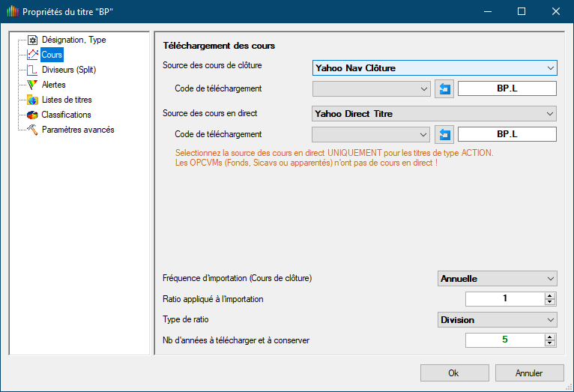Click the live price BP.L code field
The height and width of the screenshot is (392, 574).
point(507,135)
